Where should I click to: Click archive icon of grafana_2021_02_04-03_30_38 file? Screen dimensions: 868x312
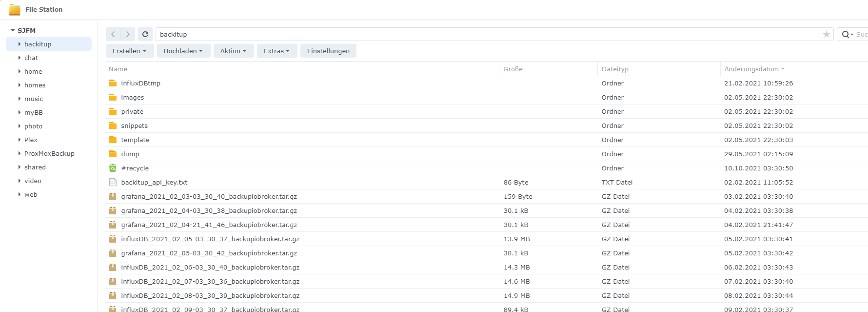(113, 210)
